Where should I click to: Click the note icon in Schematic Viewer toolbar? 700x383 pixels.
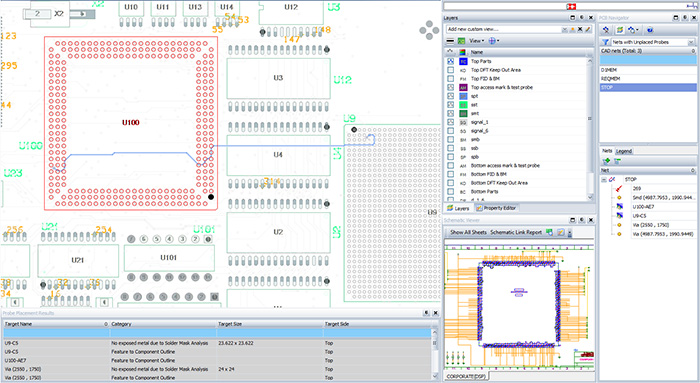[x=560, y=232]
